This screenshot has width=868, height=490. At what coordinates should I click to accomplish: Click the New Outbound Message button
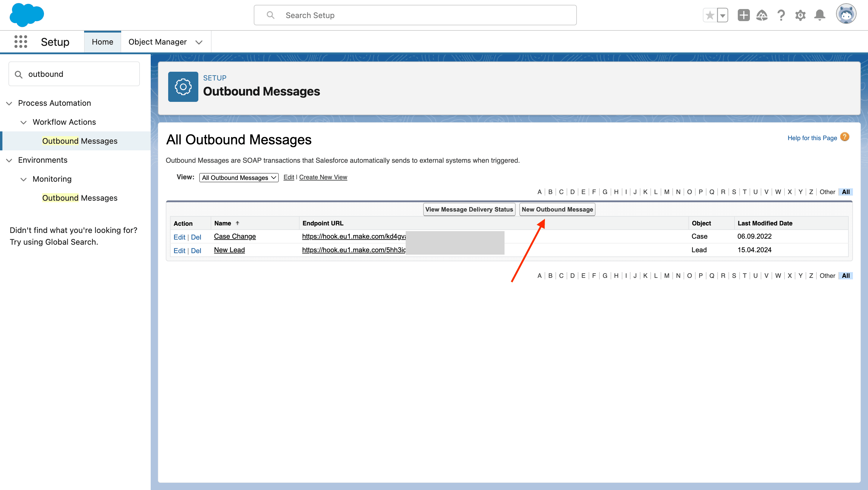pyautogui.click(x=557, y=209)
